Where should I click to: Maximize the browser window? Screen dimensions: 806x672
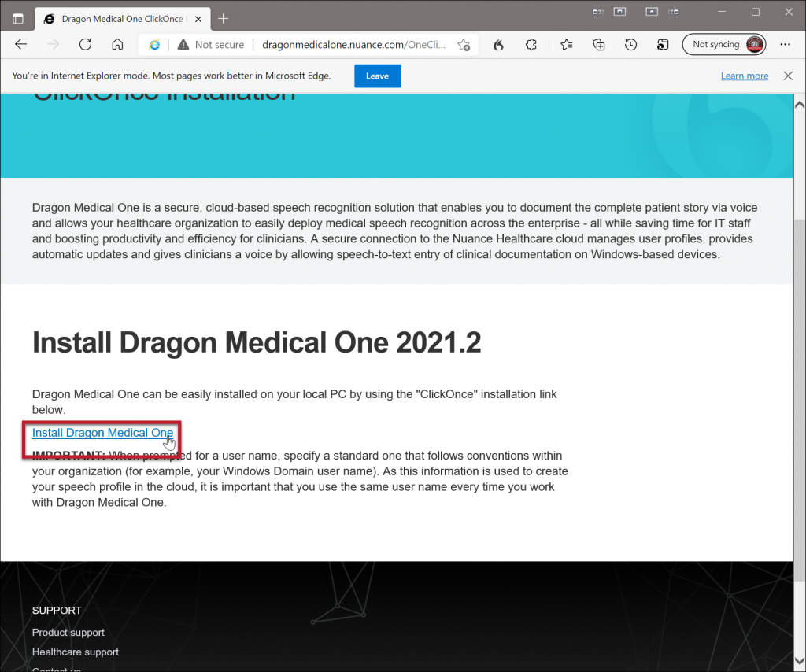tap(755, 12)
